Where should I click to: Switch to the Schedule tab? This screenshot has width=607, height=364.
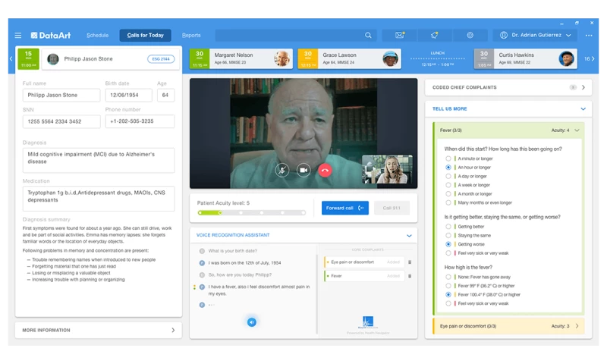click(x=97, y=36)
